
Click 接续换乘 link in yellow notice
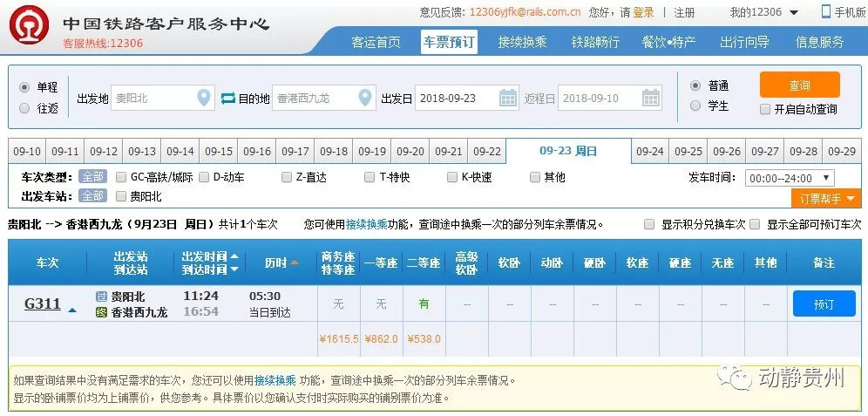(x=275, y=381)
